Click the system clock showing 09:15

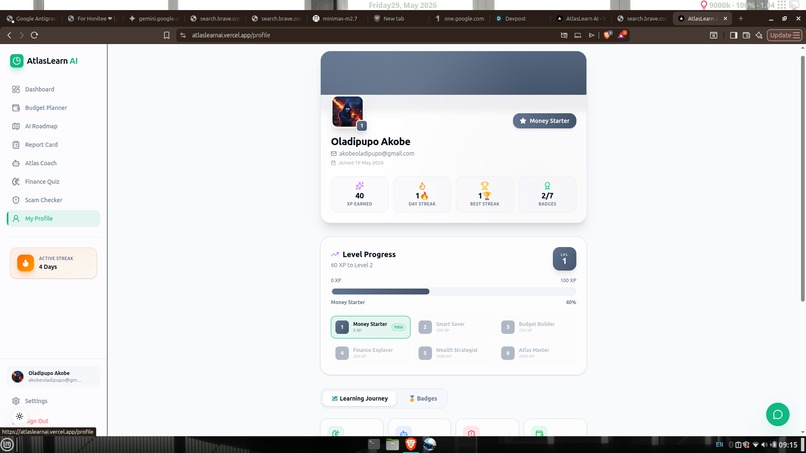pyautogui.click(x=787, y=445)
